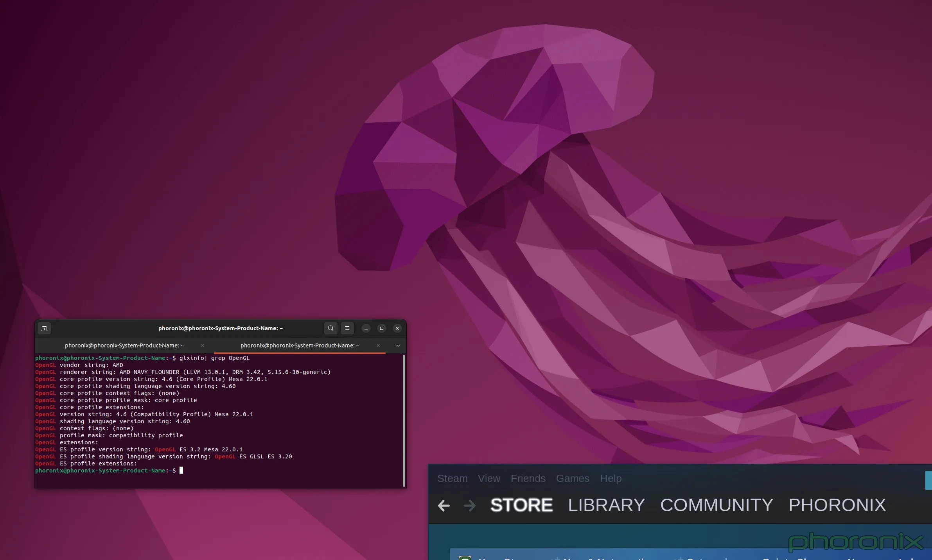The width and height of the screenshot is (932, 560).
Task: Go back with Steam's back arrow
Action: pyautogui.click(x=444, y=505)
